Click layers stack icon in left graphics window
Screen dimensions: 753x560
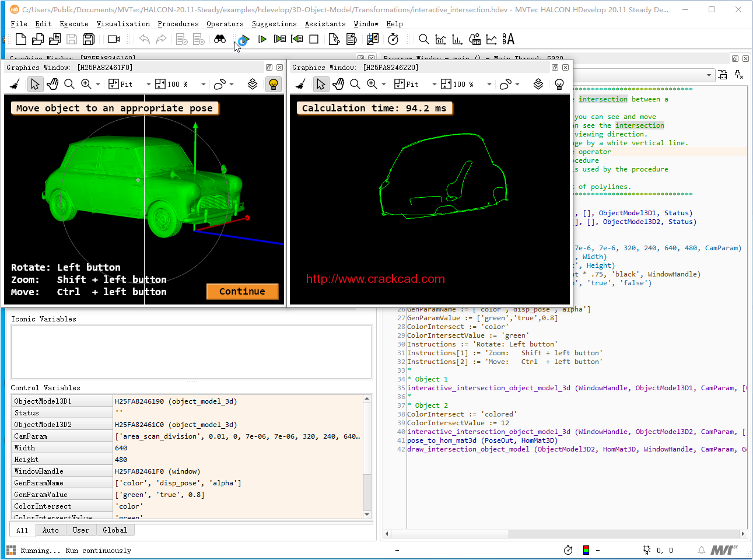[x=253, y=84]
